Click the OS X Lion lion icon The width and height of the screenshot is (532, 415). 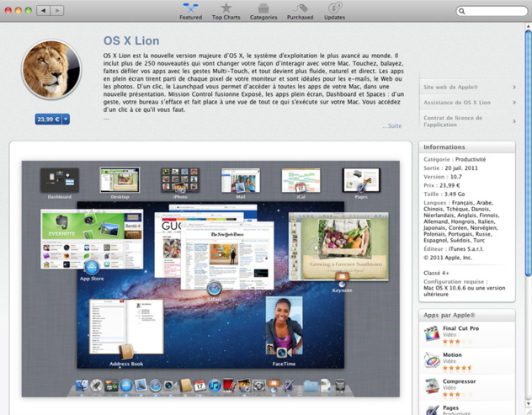pyautogui.click(x=51, y=70)
